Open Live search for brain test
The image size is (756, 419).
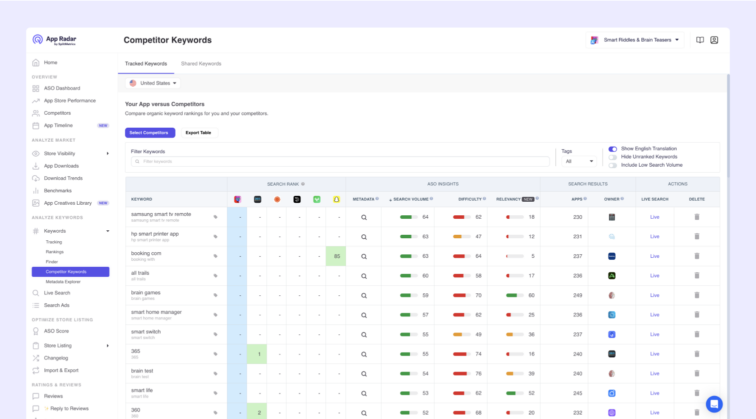click(x=654, y=374)
